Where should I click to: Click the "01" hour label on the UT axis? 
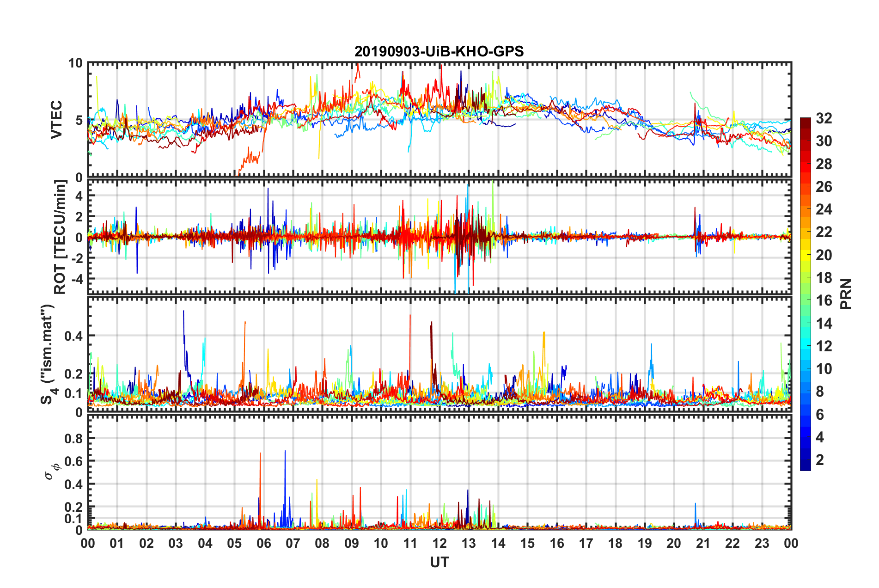point(117,543)
